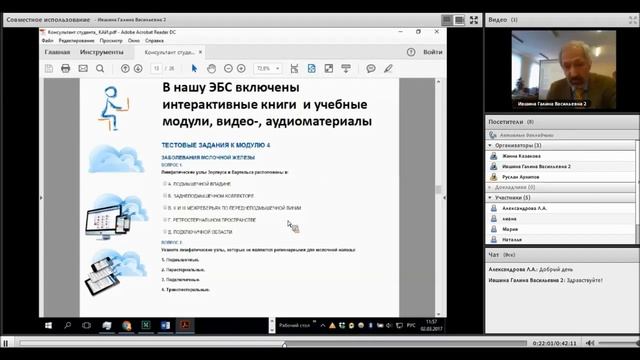640x360 pixels.
Task: Open the Windows Start menu
Action: pos(48,325)
